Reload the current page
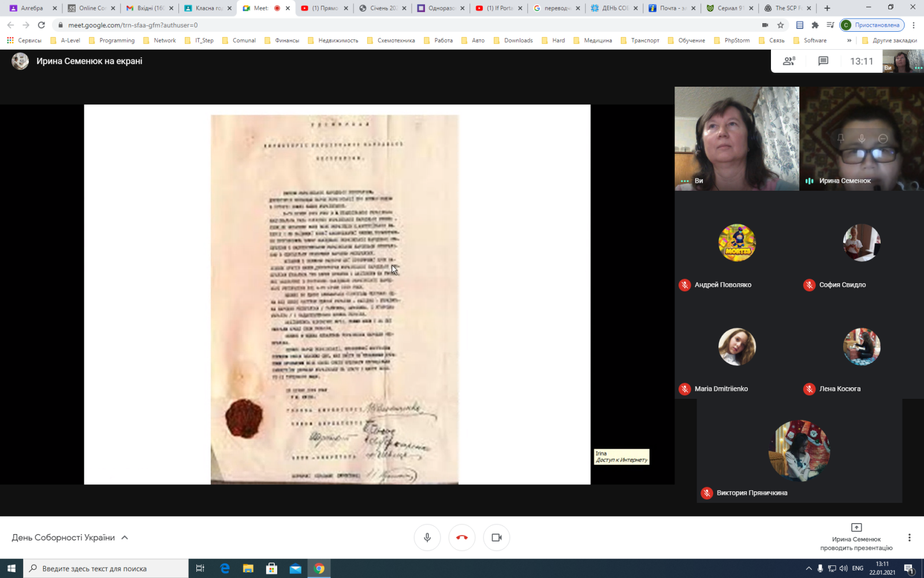Image resolution: width=924 pixels, height=578 pixels. click(x=42, y=25)
